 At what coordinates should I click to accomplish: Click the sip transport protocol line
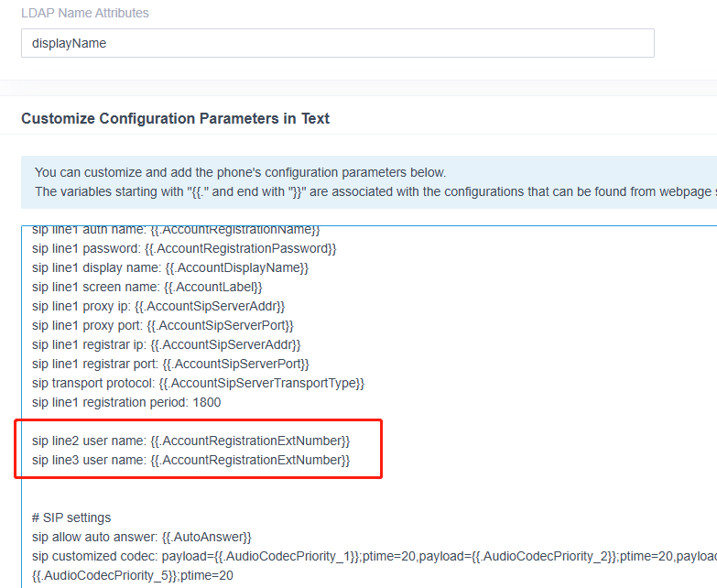(x=198, y=383)
